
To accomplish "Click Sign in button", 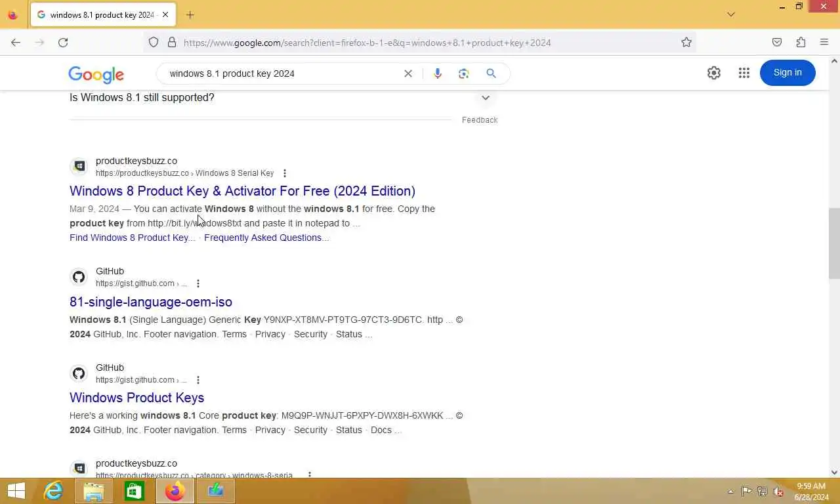I will [x=787, y=73].
